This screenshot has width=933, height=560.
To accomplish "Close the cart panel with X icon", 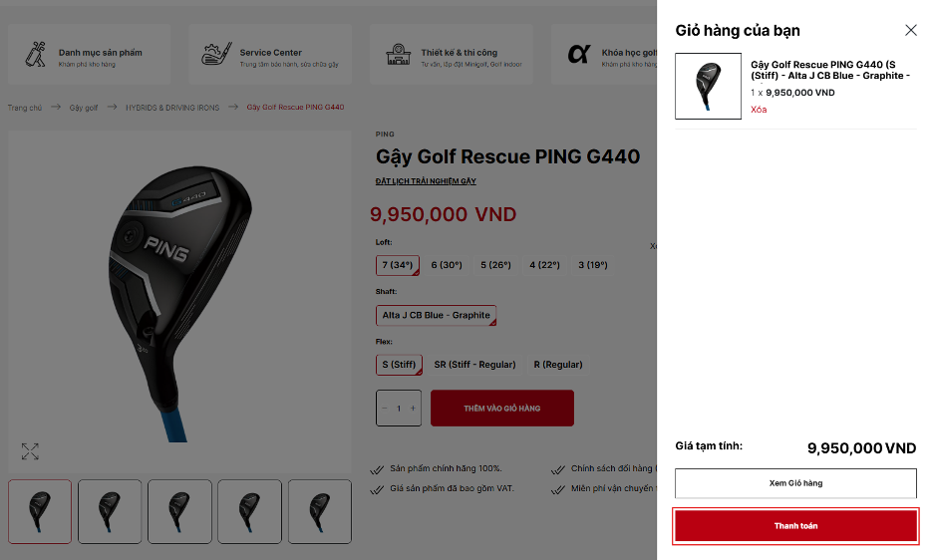I will pyautogui.click(x=910, y=30).
